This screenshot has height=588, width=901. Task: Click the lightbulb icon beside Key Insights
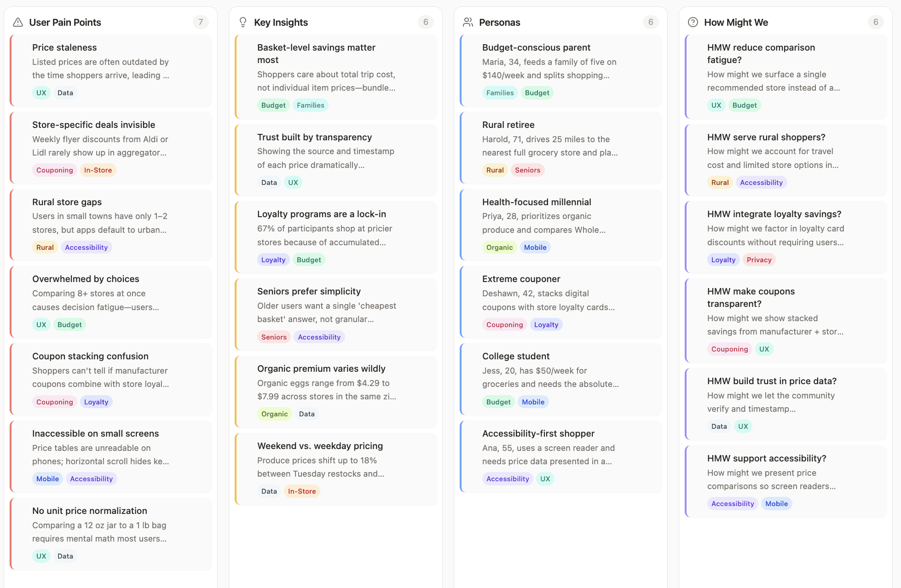(243, 22)
